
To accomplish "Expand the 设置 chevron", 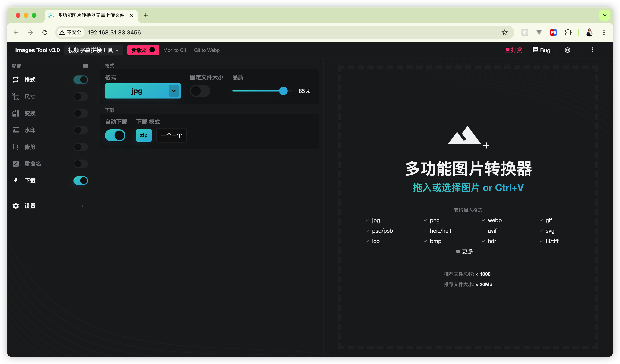I will pos(83,206).
